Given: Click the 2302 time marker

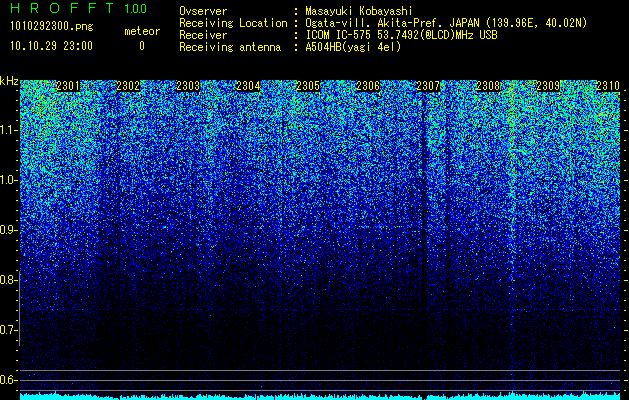Looking at the screenshot, I should click(x=128, y=86).
